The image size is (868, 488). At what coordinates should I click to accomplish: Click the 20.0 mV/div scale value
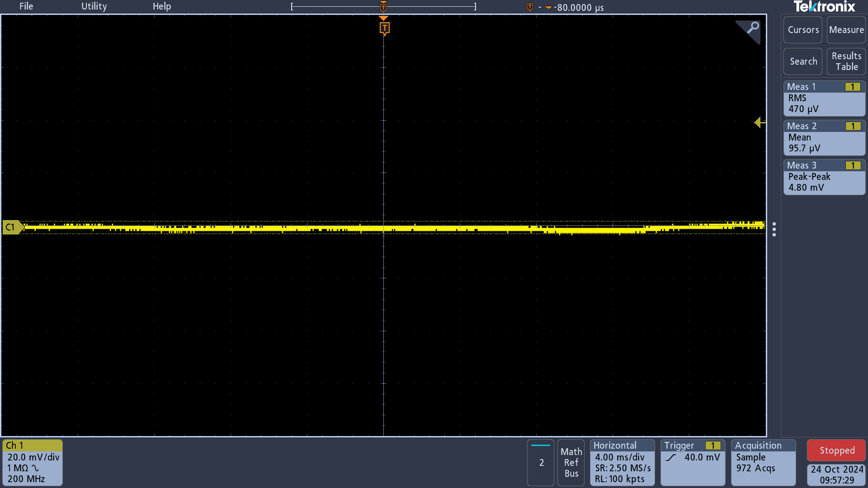33,457
